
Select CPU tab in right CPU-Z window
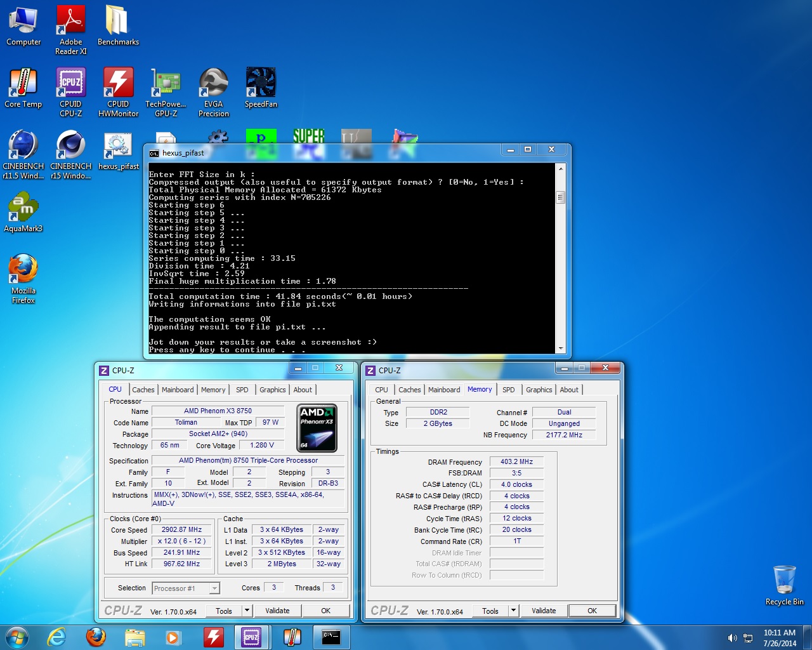tap(381, 390)
